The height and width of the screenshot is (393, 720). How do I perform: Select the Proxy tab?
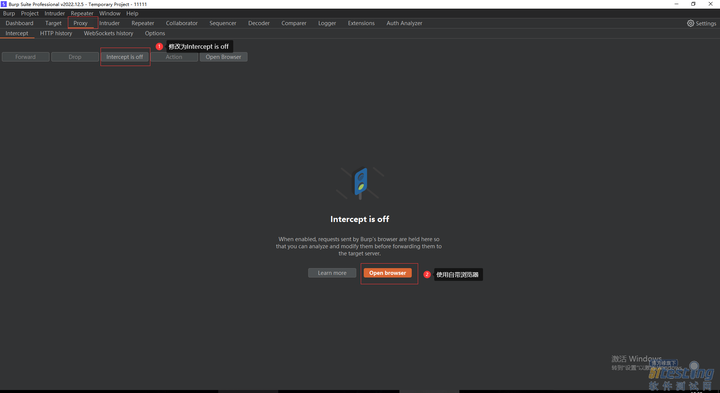click(80, 23)
